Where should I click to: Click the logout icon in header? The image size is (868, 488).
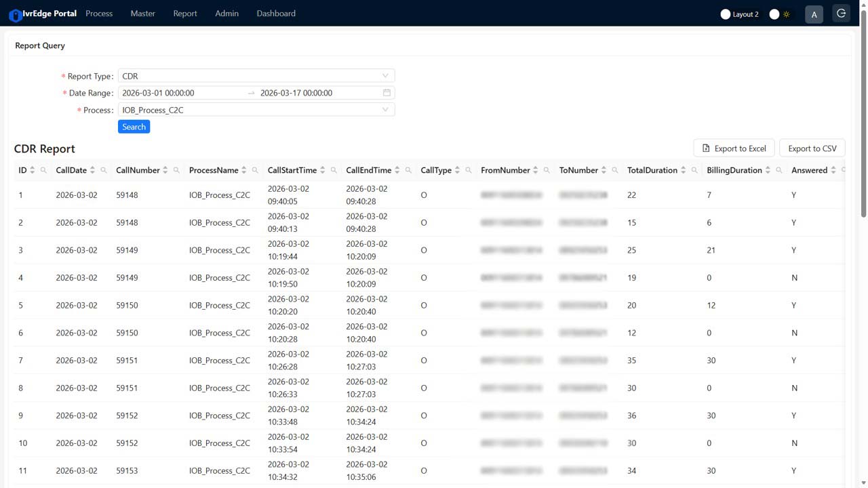click(842, 14)
